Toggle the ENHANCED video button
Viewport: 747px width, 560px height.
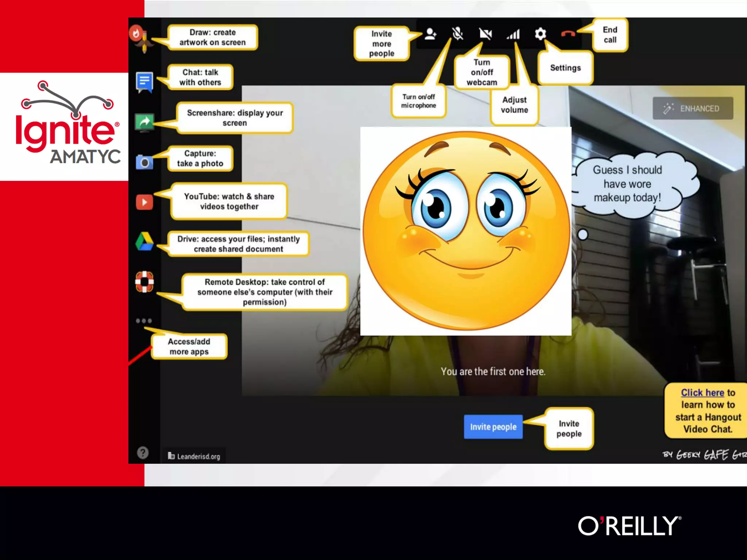click(x=693, y=108)
